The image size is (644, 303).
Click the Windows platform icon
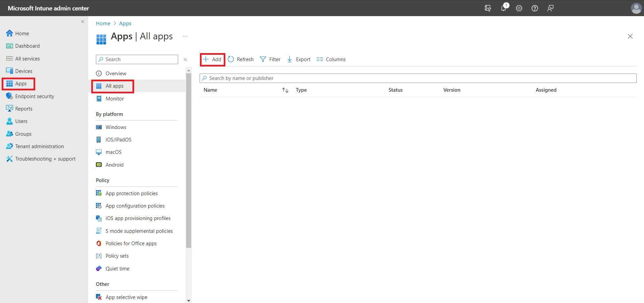point(99,127)
